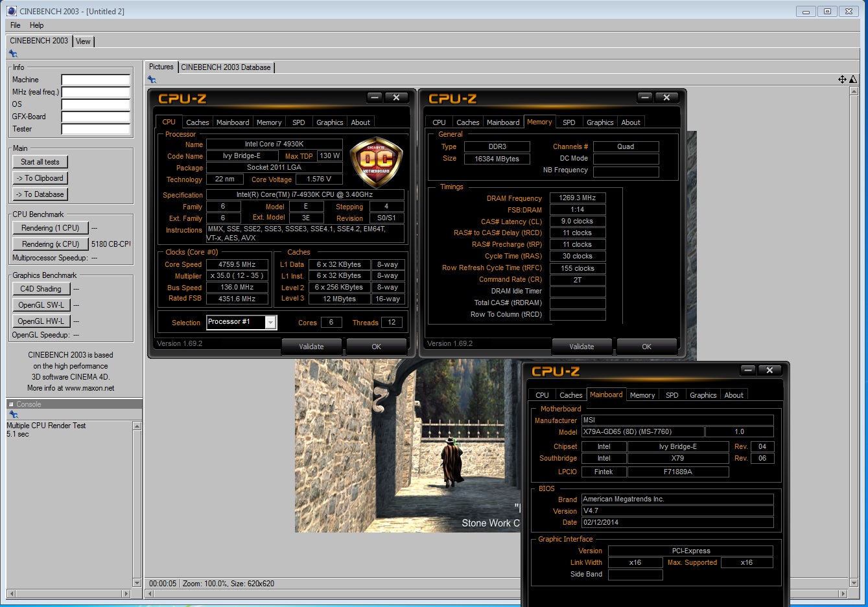Open Caches tab in CPU-Z Mainboard window

pos(571,395)
